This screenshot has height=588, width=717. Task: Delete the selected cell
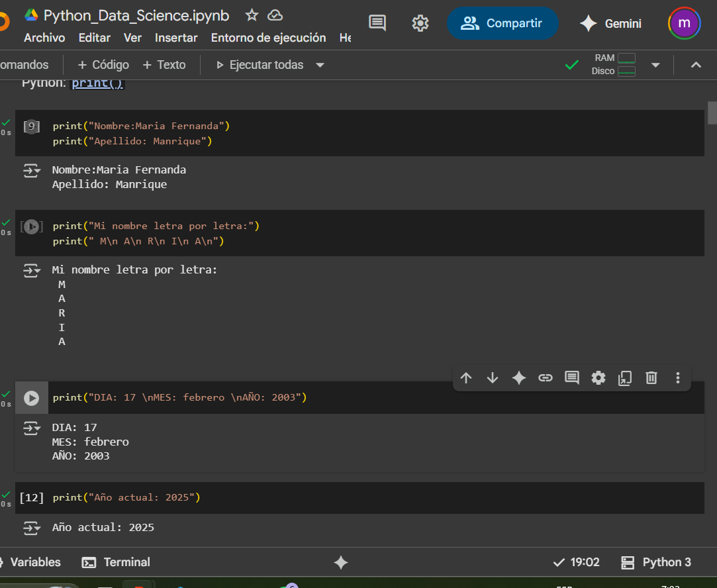click(651, 377)
